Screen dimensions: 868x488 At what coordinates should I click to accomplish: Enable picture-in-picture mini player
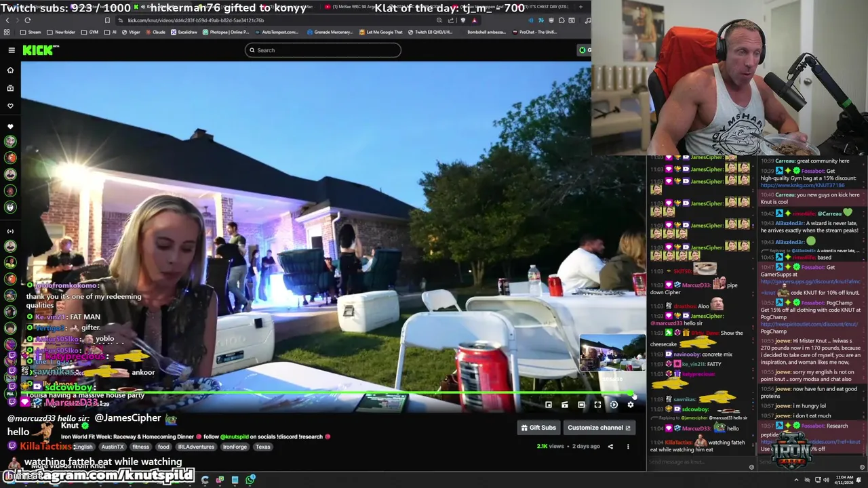tap(549, 405)
